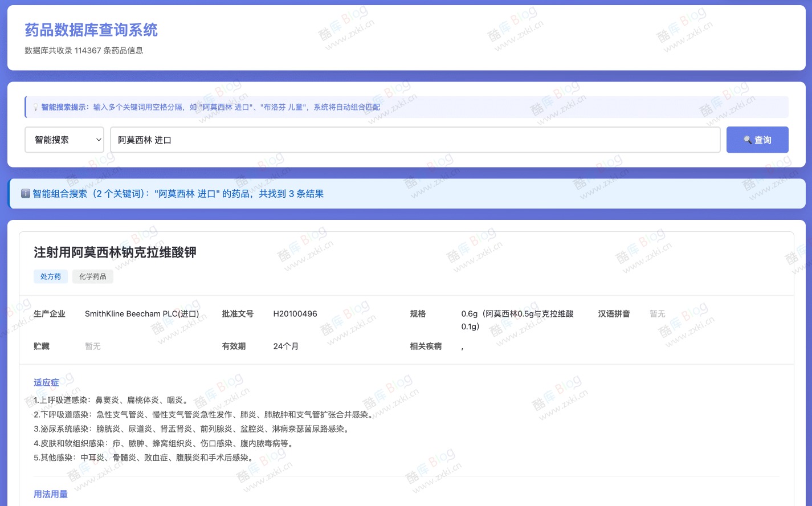The height and width of the screenshot is (506, 812).
Task: Select the 处方药 tag
Action: [50, 276]
